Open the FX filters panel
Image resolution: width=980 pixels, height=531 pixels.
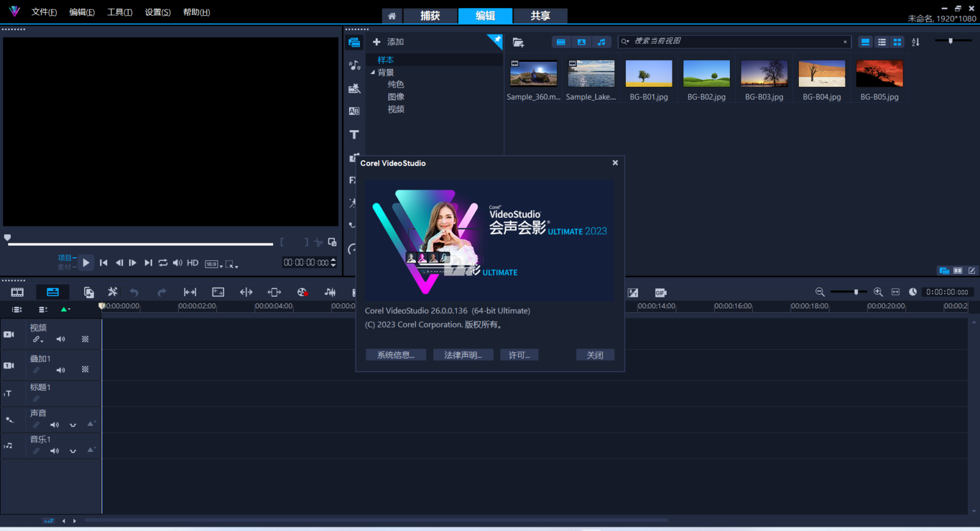coord(353,180)
